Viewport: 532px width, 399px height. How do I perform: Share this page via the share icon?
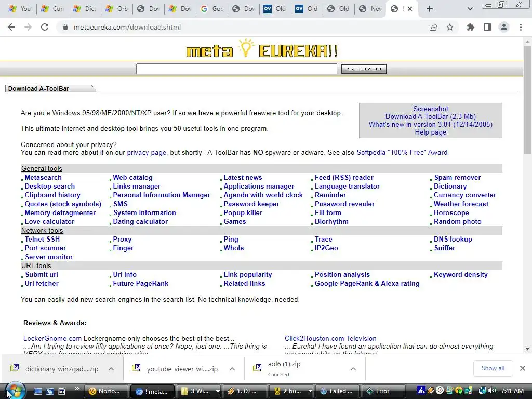click(433, 27)
